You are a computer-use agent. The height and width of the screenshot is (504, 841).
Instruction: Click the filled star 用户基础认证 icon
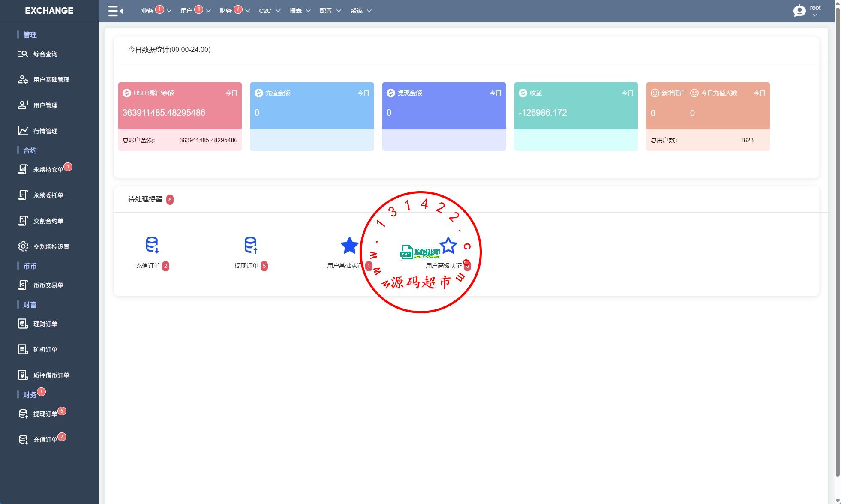tap(349, 246)
